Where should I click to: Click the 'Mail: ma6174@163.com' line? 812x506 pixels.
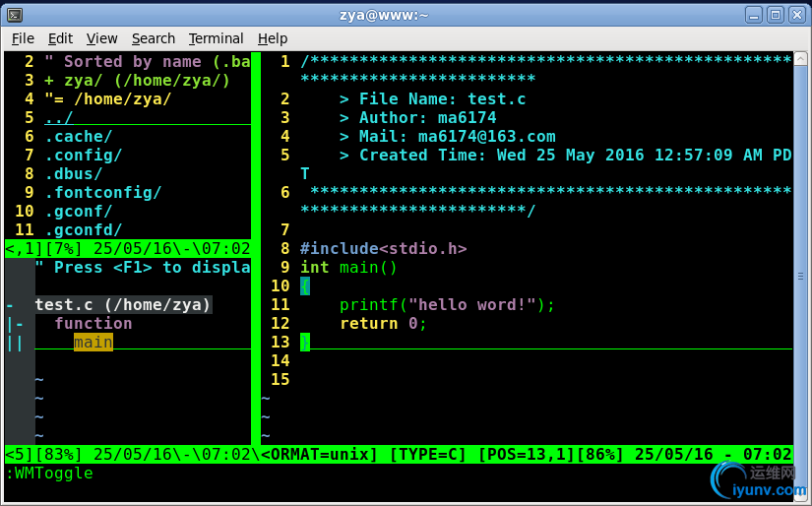[x=447, y=136]
